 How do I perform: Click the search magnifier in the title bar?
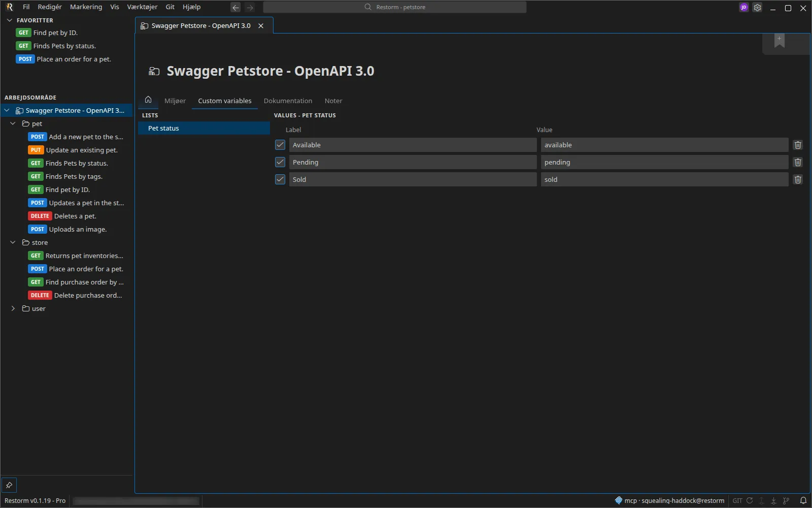pyautogui.click(x=368, y=7)
